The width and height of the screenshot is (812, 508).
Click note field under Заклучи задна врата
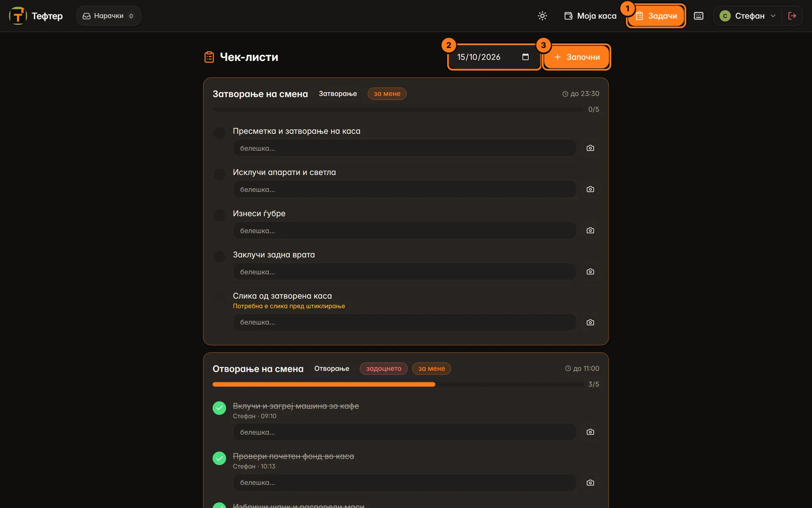coord(404,271)
